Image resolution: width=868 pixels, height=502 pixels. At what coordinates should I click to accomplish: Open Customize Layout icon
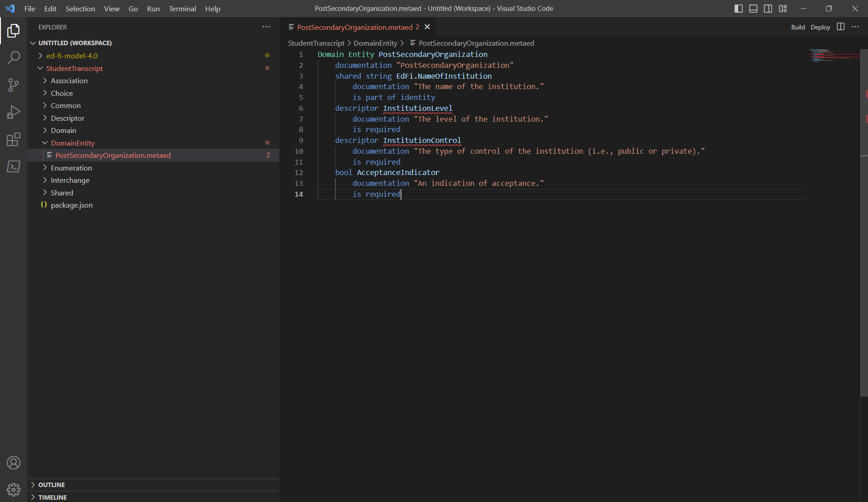(x=783, y=9)
